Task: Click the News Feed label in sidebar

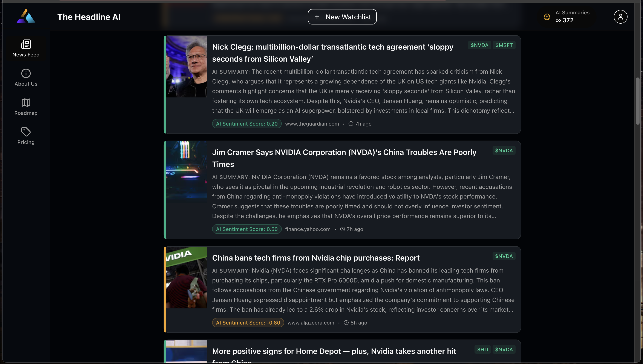Action: 26,55
